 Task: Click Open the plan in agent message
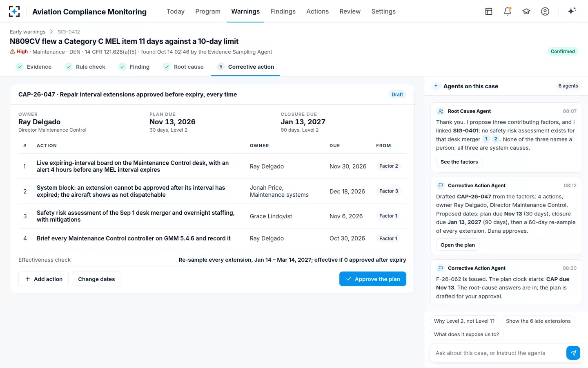[x=458, y=245]
